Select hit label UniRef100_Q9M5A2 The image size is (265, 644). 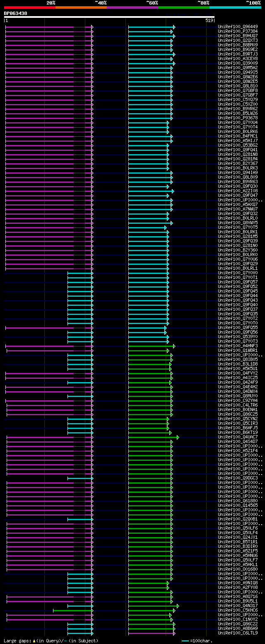(x=238, y=68)
